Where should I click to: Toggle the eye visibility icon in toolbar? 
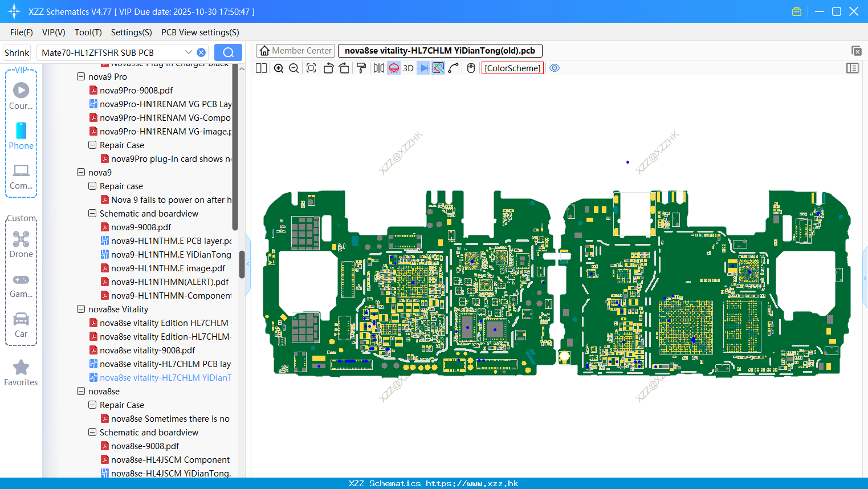555,68
